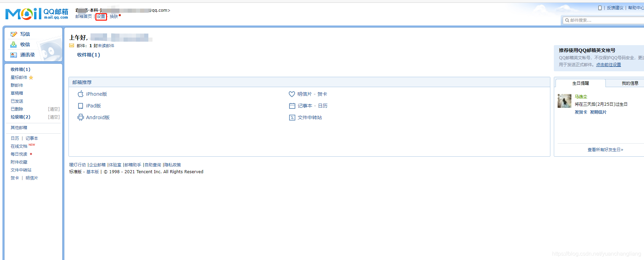This screenshot has width=644, height=260.
Task: Click 自助查询 footer link
Action: tap(153, 165)
